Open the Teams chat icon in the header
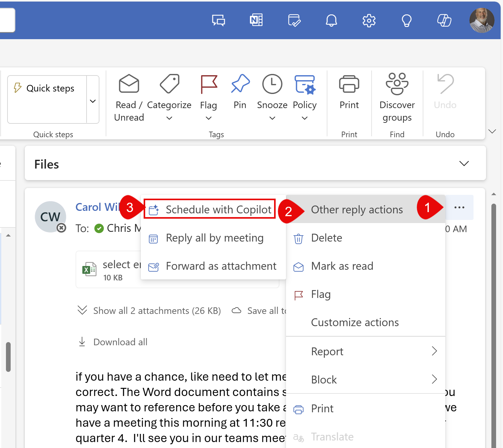The width and height of the screenshot is (503, 448). pos(218,20)
